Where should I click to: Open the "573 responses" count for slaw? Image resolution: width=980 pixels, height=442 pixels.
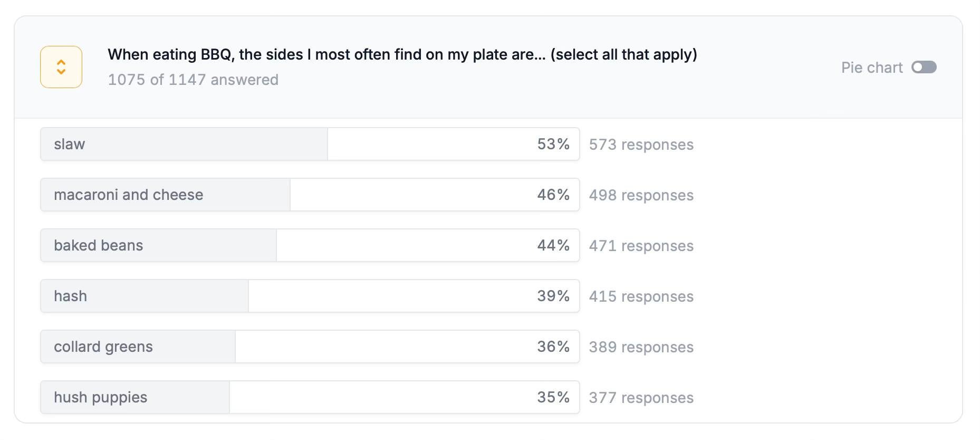[641, 145]
